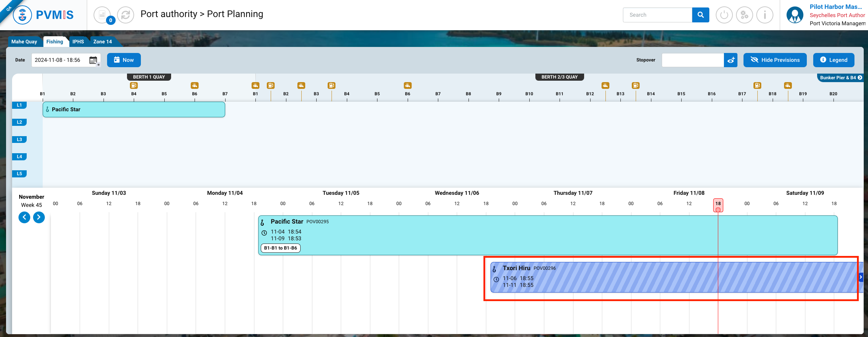Click the information icon in header

764,15
